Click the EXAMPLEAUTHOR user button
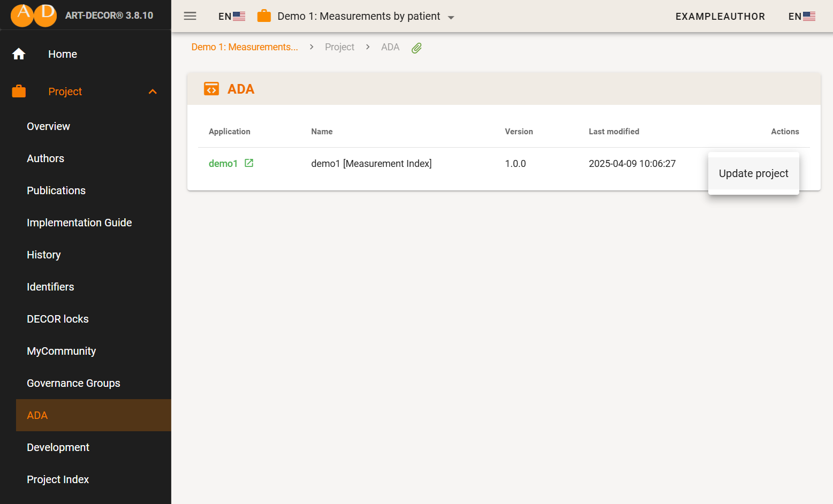This screenshot has height=504, width=833. click(720, 16)
